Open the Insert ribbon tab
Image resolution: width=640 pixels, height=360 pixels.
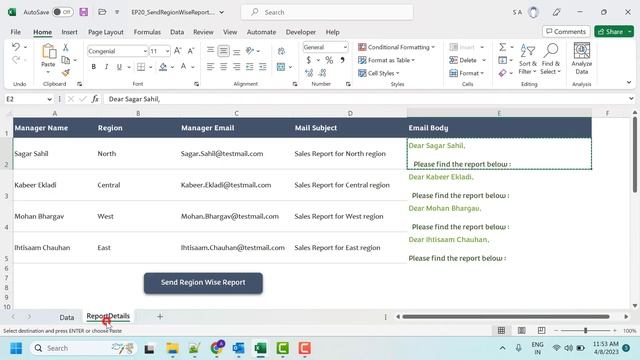[x=69, y=32]
